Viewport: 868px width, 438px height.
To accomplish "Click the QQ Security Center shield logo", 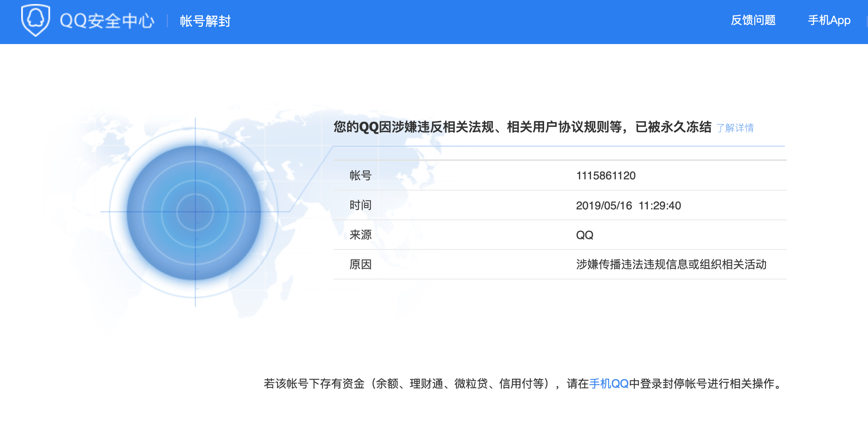I will pos(36,20).
